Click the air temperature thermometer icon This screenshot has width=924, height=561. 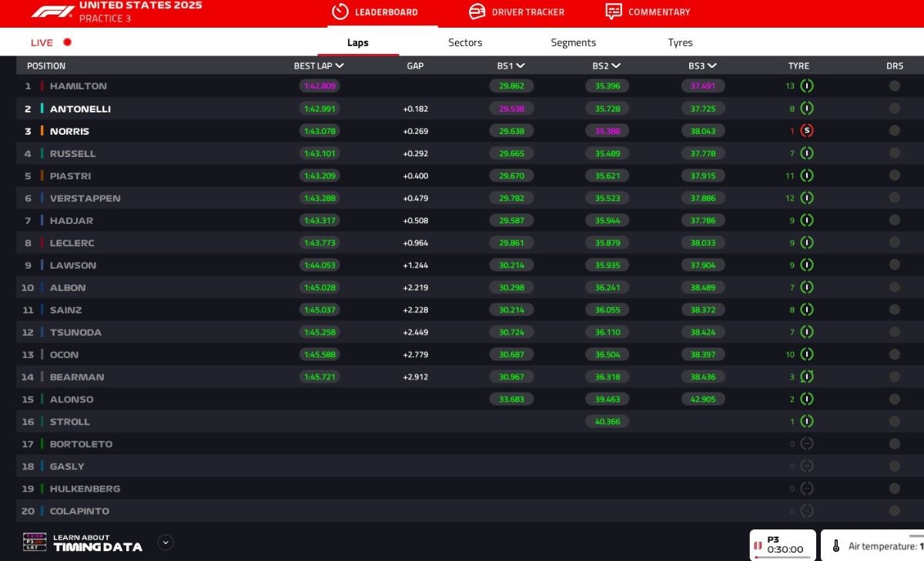tap(835, 546)
